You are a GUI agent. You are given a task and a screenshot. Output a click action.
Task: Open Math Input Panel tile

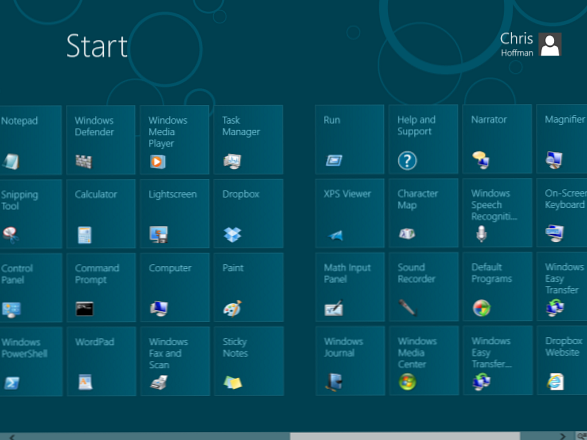tap(350, 287)
